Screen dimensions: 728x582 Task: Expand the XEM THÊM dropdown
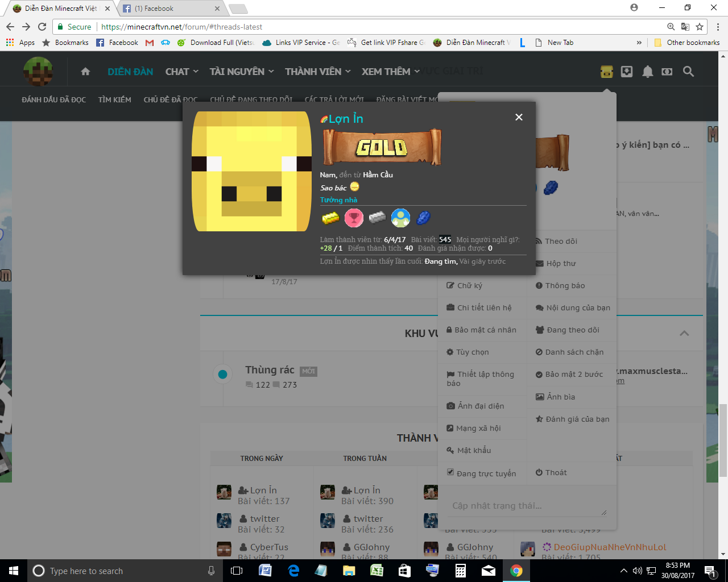pyautogui.click(x=390, y=72)
